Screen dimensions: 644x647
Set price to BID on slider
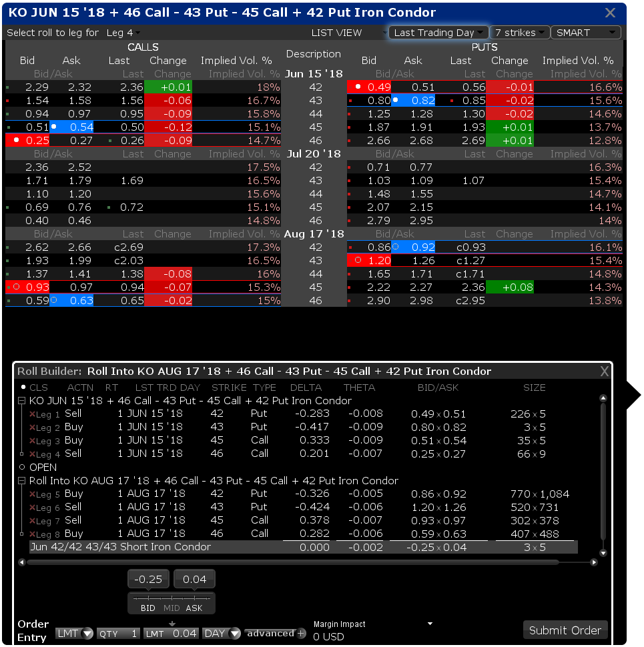(147, 608)
